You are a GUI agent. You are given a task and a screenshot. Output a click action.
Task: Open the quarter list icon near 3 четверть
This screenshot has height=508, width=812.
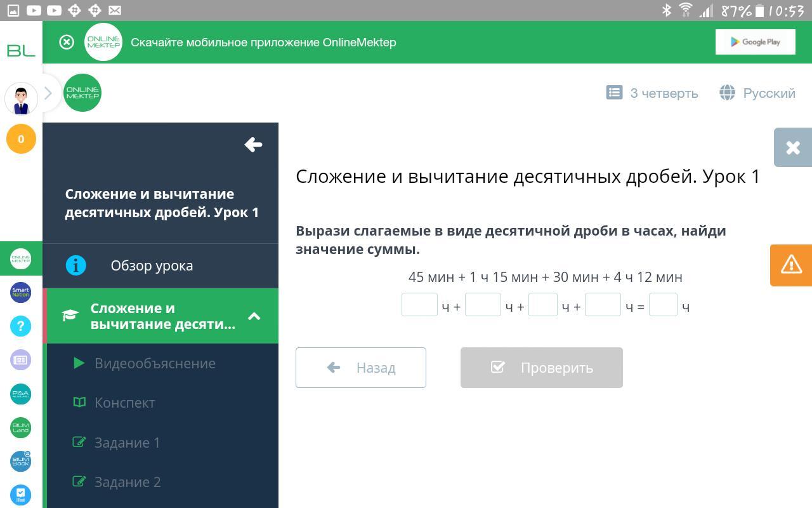[x=614, y=93]
